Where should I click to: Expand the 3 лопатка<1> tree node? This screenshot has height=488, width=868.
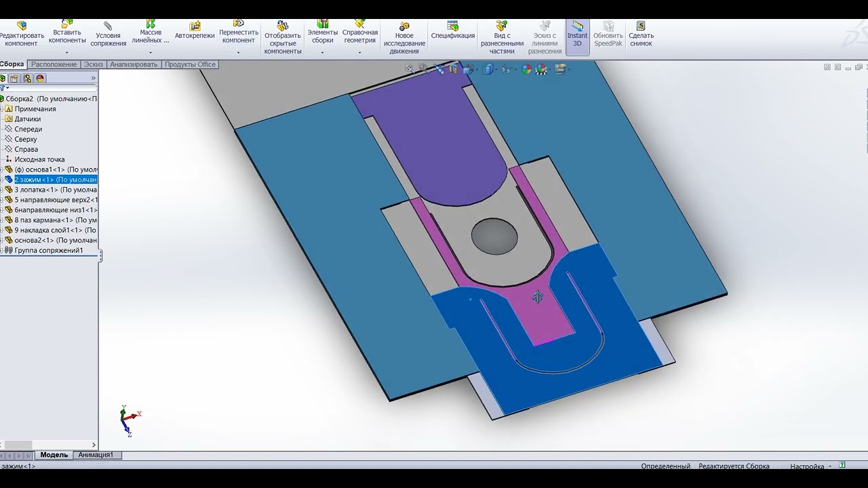(2, 190)
